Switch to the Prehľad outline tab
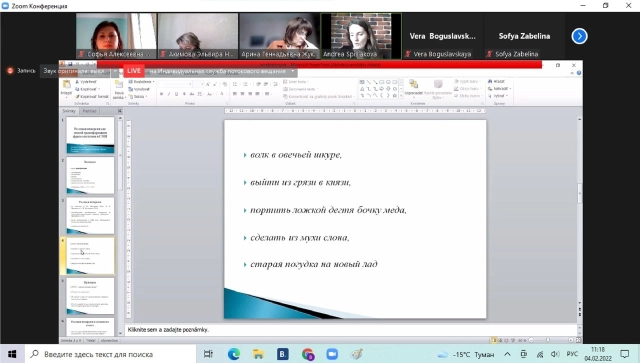 click(x=89, y=111)
